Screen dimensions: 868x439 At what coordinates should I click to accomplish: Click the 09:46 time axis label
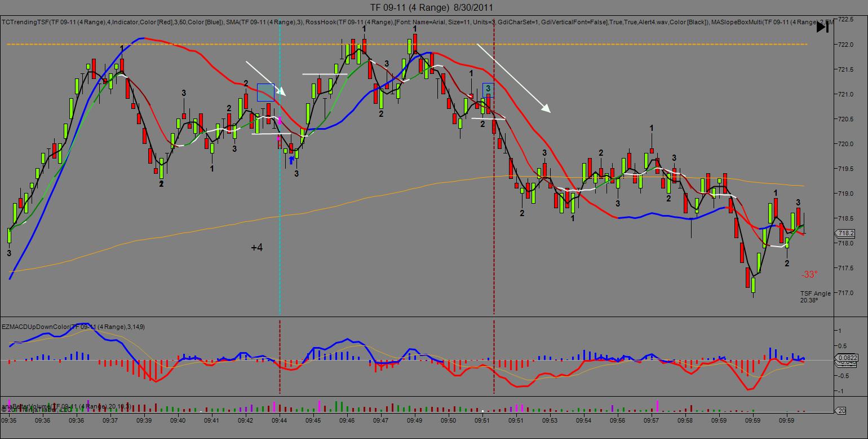click(x=347, y=420)
